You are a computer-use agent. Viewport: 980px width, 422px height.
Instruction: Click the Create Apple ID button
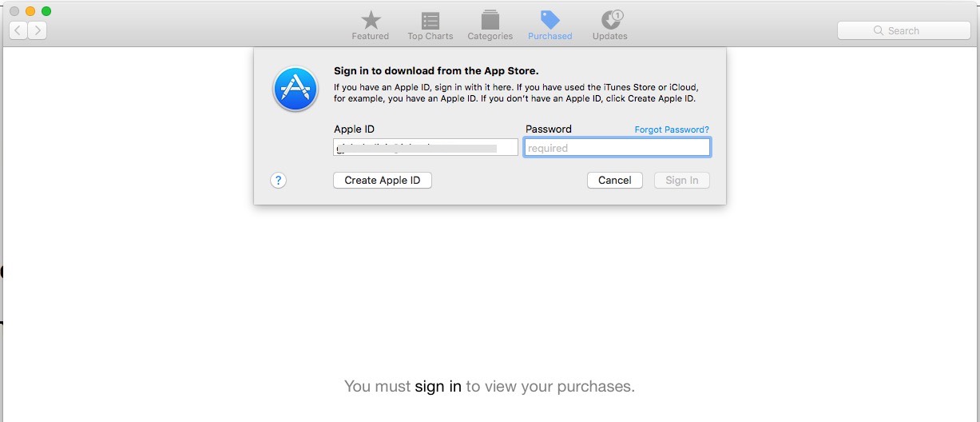click(x=383, y=181)
